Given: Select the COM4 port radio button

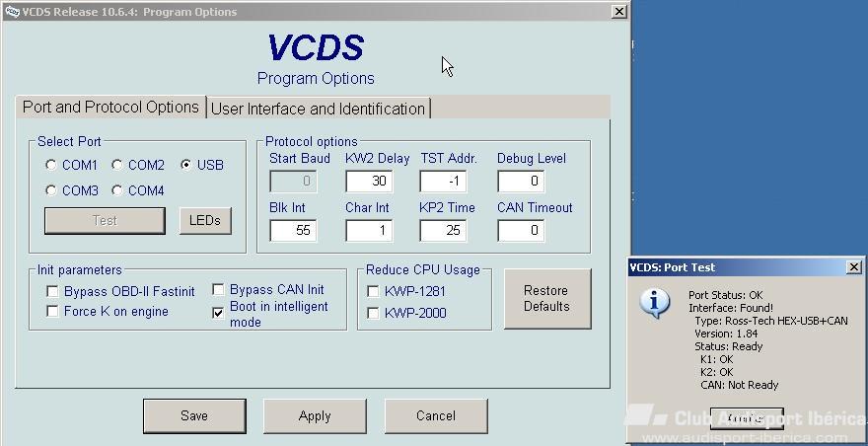Looking at the screenshot, I should (x=116, y=190).
